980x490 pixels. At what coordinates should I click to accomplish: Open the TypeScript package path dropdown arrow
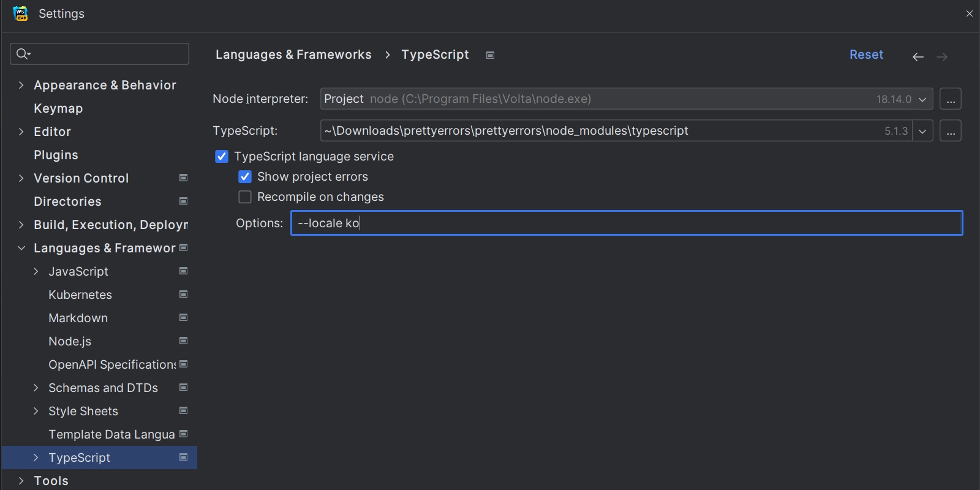pos(922,131)
